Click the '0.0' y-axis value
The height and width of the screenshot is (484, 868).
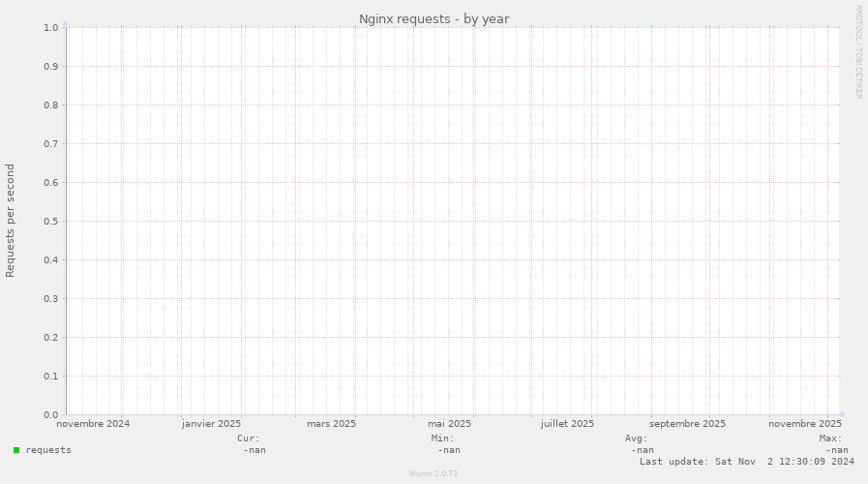tap(51, 414)
